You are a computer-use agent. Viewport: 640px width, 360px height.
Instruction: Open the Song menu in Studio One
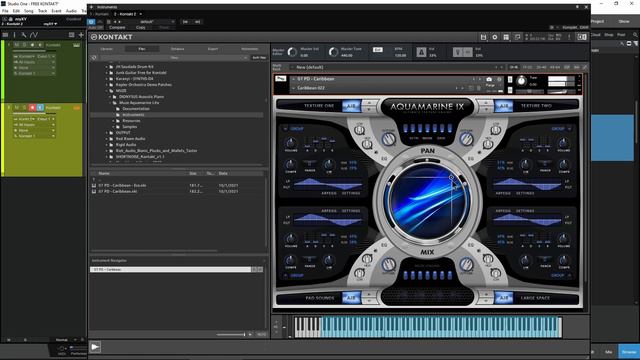29,11
